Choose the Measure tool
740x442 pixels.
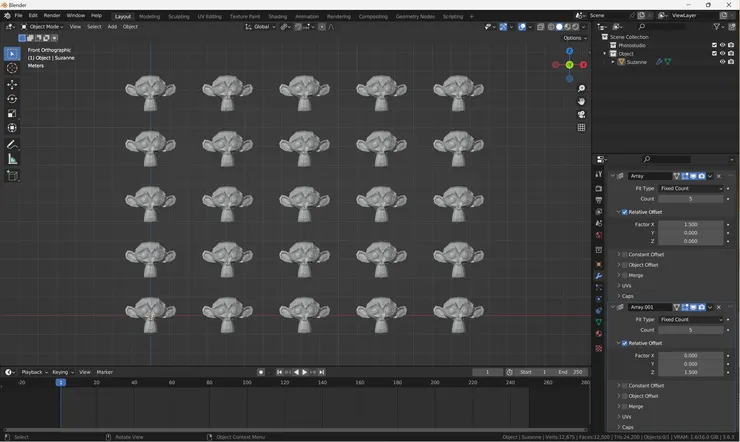pyautogui.click(x=12, y=160)
